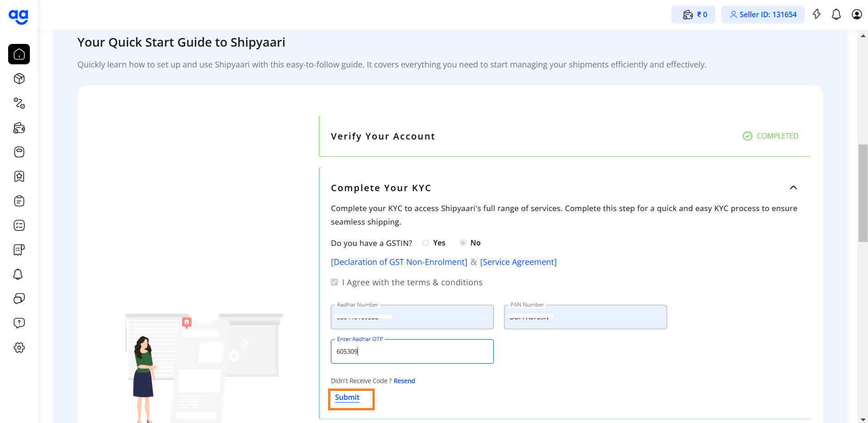Image resolution: width=868 pixels, height=423 pixels.
Task: Open the route tracking icon in sidebar
Action: tap(19, 103)
